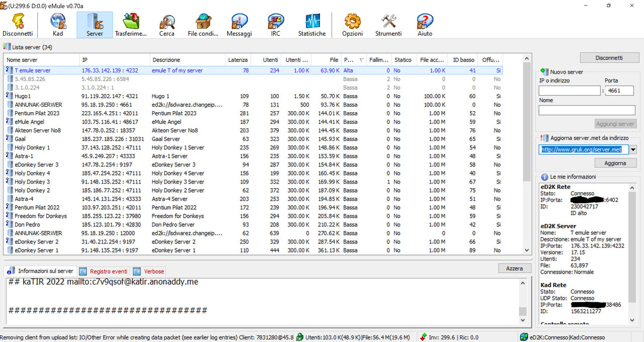
Task: Sort by the File column header
Action: [x=326, y=60]
